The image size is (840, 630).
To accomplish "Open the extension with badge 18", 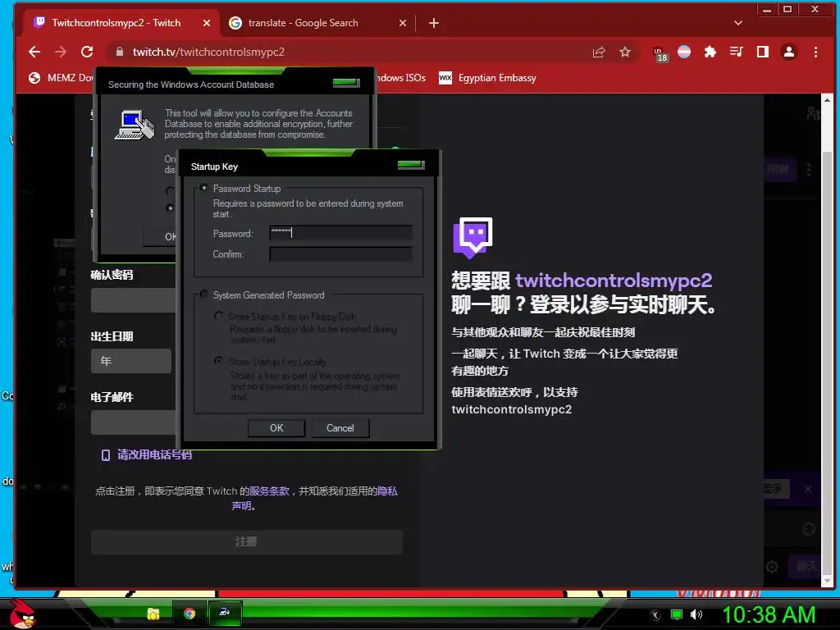I will pyautogui.click(x=660, y=53).
